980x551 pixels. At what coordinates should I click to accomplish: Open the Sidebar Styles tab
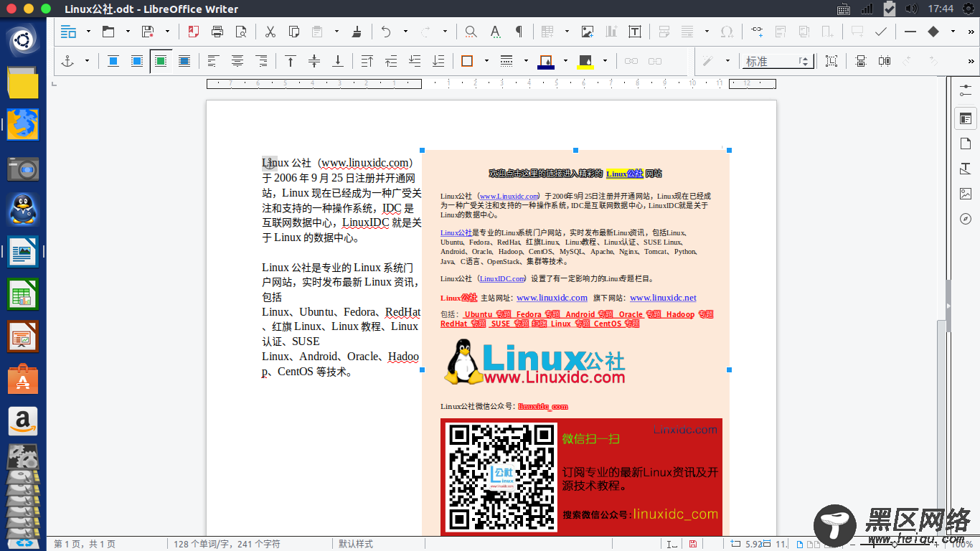pyautogui.click(x=966, y=169)
